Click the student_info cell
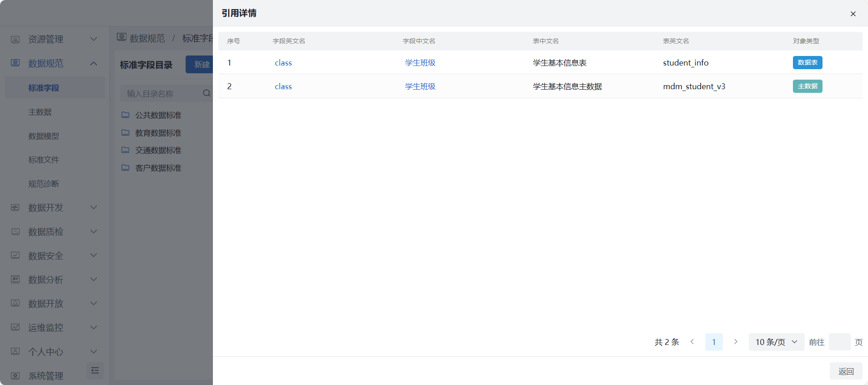The width and height of the screenshot is (868, 385). [x=686, y=63]
